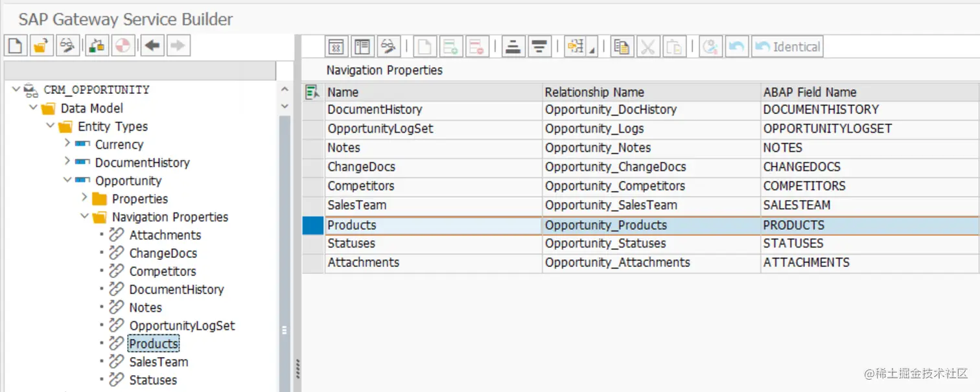
Task: Copy using the documents icon
Action: [x=622, y=47]
